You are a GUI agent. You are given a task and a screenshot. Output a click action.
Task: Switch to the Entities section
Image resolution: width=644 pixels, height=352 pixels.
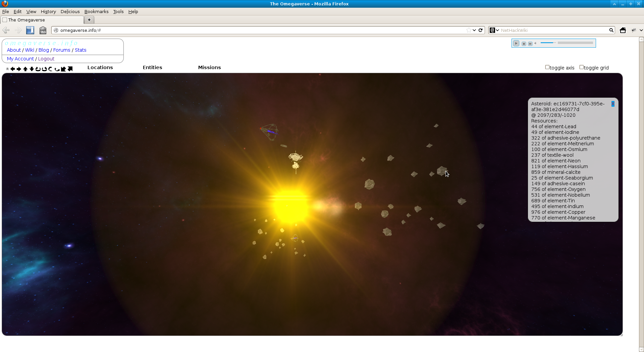(x=152, y=67)
